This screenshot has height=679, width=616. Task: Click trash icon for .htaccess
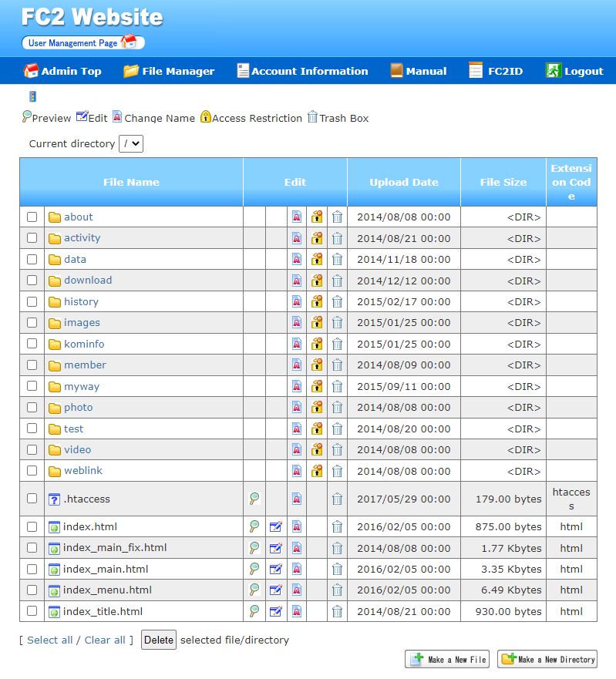click(x=337, y=499)
